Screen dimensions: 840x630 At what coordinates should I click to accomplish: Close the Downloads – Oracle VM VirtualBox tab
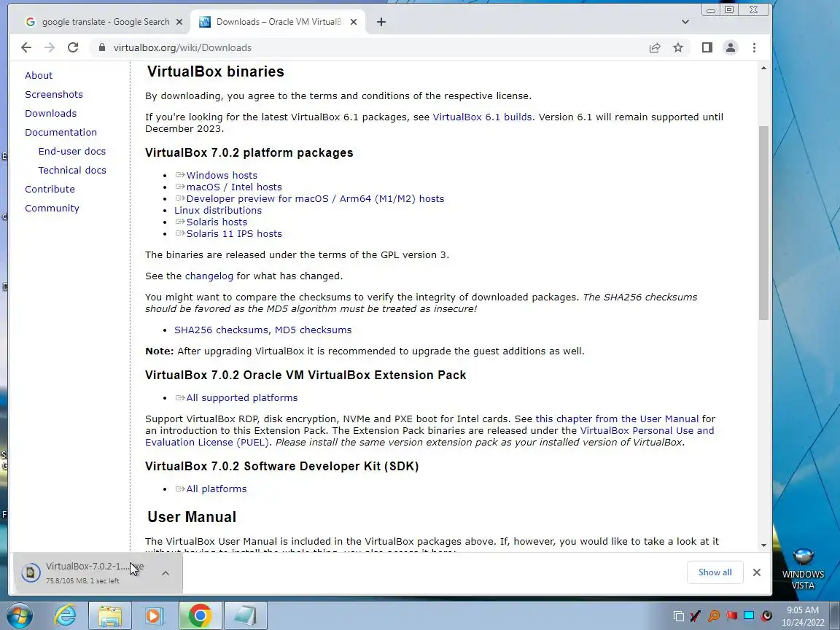(354, 22)
